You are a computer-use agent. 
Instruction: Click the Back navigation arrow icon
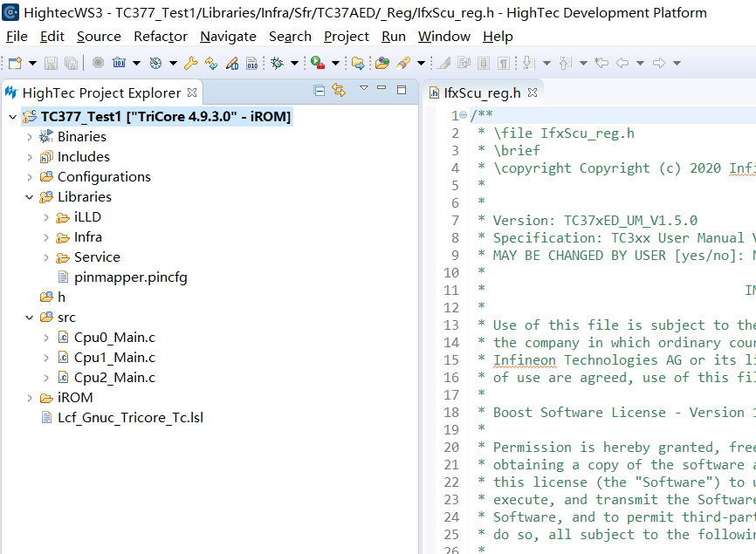click(x=623, y=61)
